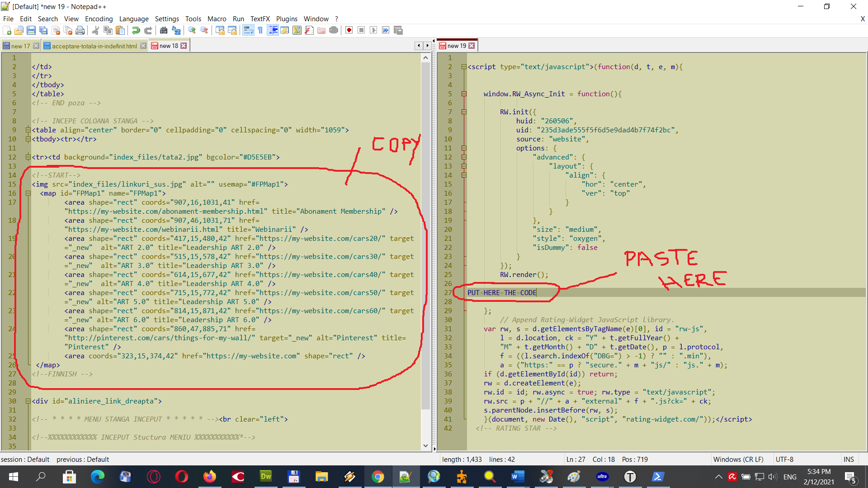Image resolution: width=868 pixels, height=488 pixels.
Task: Cut selection using scissors icon
Action: coord(95,30)
